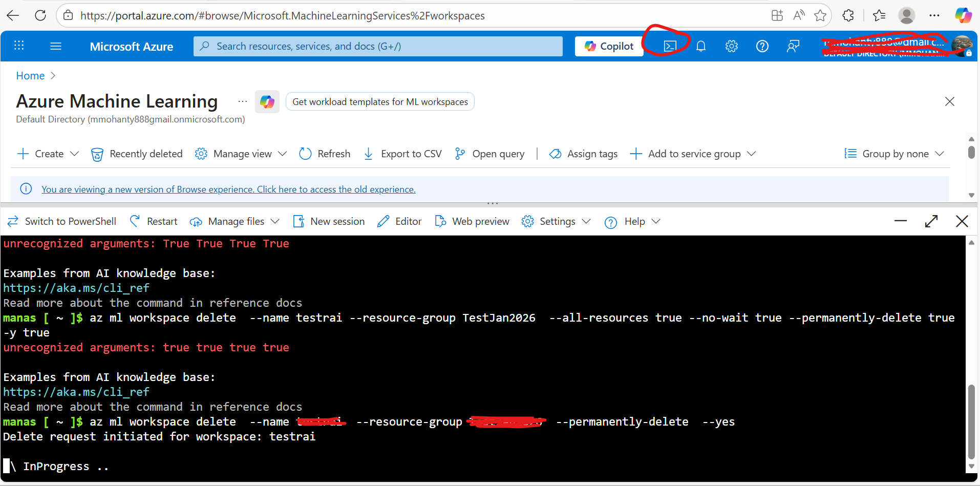Expand Cloud Shell Help menu

(x=632, y=221)
